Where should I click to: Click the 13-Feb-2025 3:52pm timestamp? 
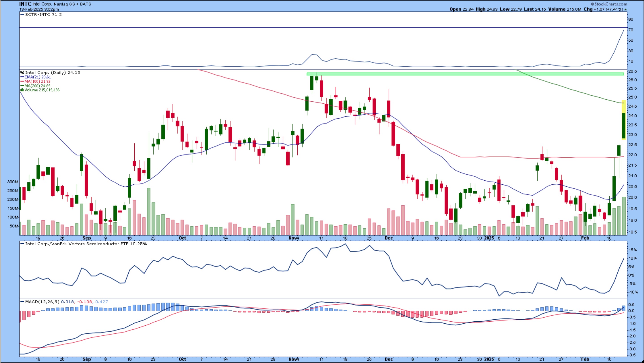click(x=39, y=9)
